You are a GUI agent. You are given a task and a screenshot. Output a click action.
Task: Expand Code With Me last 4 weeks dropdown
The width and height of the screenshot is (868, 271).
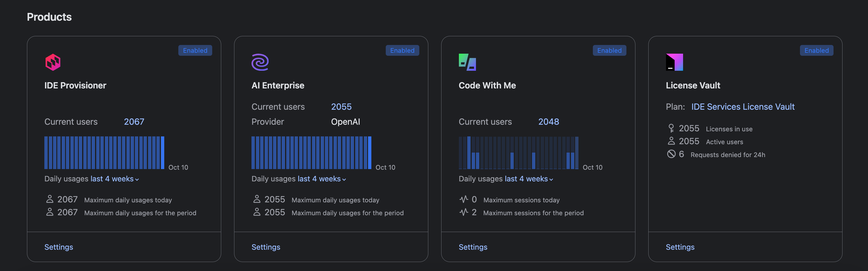point(528,179)
